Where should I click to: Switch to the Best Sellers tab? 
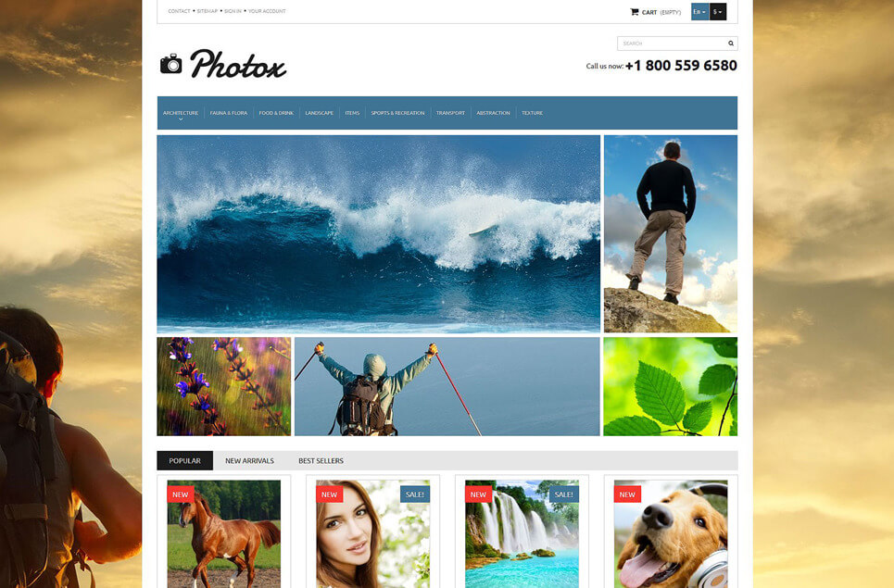click(321, 460)
